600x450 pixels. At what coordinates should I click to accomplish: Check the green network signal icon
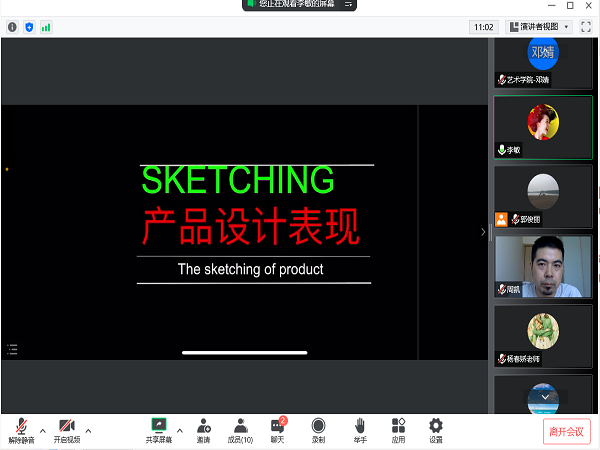46,27
